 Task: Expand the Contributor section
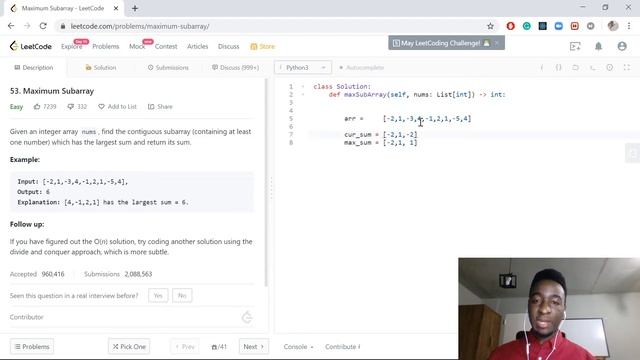tap(131, 317)
